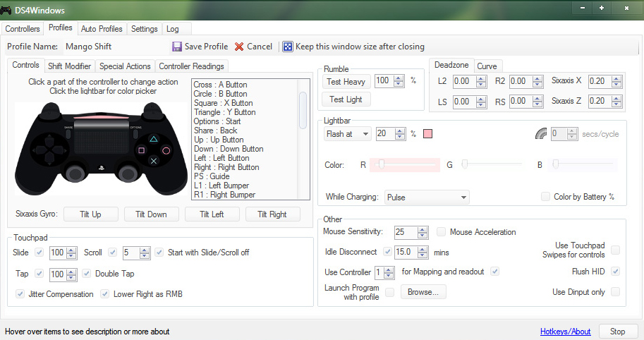Click the touchpad on the controller image
644x340 pixels.
[x=102, y=137]
